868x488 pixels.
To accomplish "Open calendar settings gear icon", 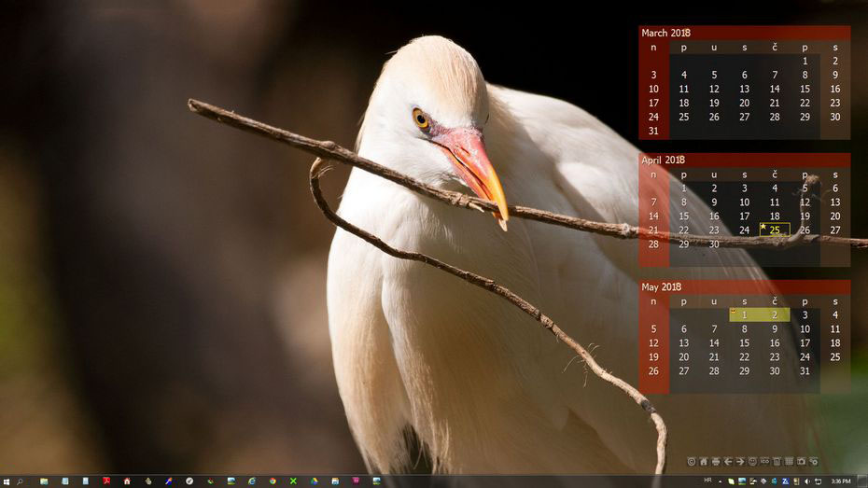I will tap(813, 461).
